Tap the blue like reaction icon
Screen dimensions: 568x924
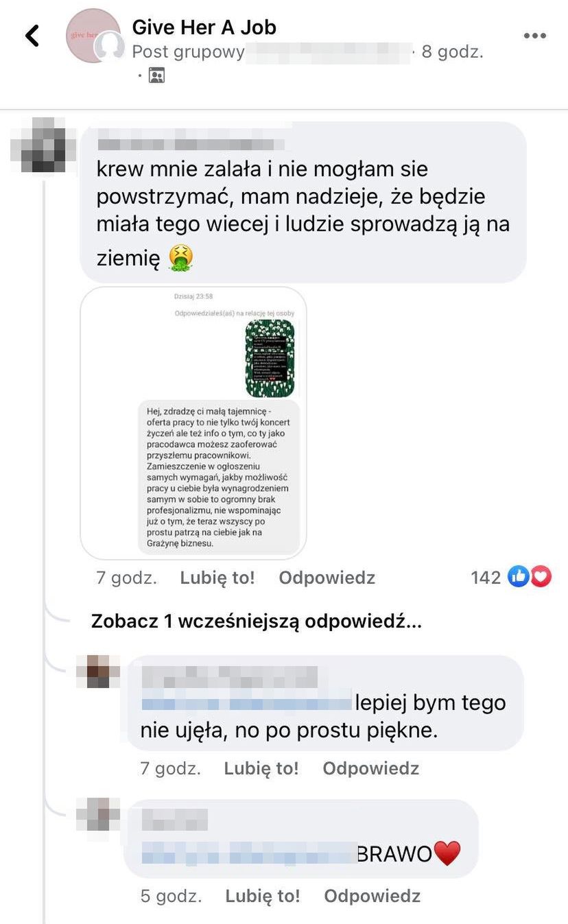[x=519, y=577]
